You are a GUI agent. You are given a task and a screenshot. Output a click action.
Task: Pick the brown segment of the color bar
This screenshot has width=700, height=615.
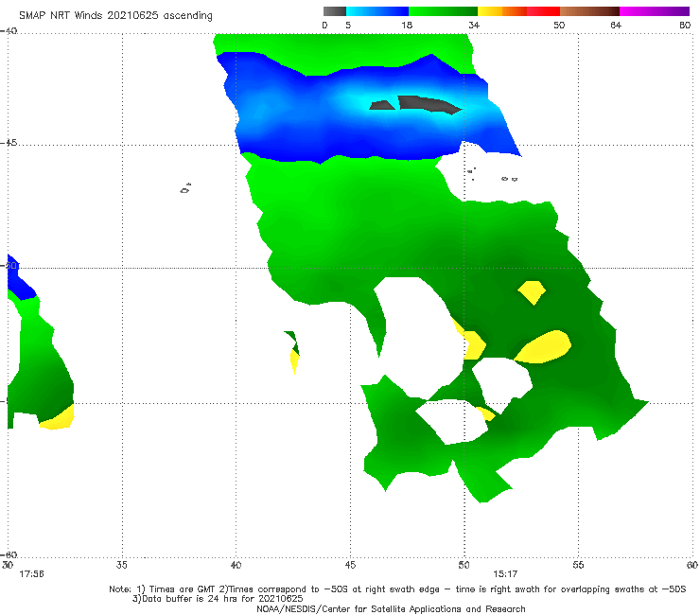click(x=589, y=11)
